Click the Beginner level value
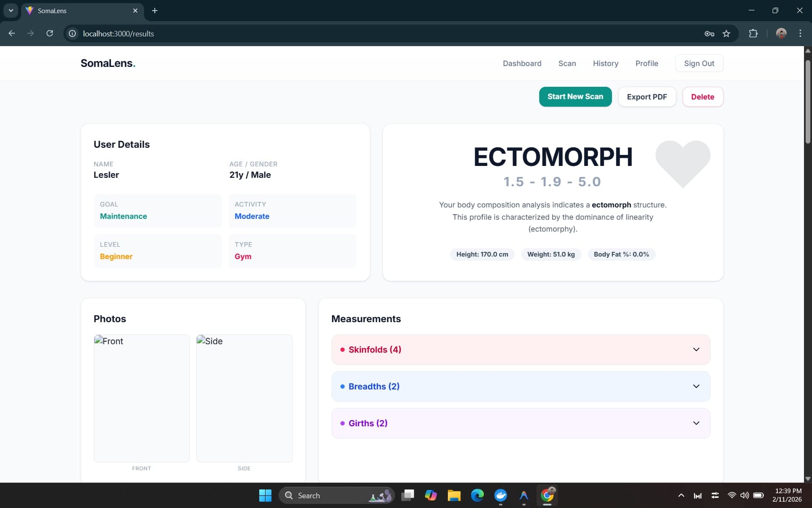Viewport: 812px width, 508px height. coord(116,257)
